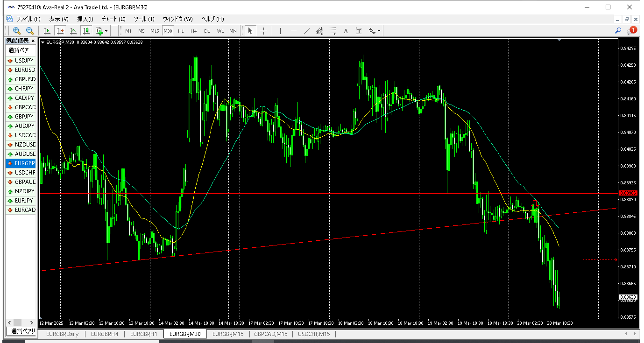Viewport: 644px width, 343px height.
Task: Switch to USDCHF,M15 chart tab
Action: tap(314, 334)
